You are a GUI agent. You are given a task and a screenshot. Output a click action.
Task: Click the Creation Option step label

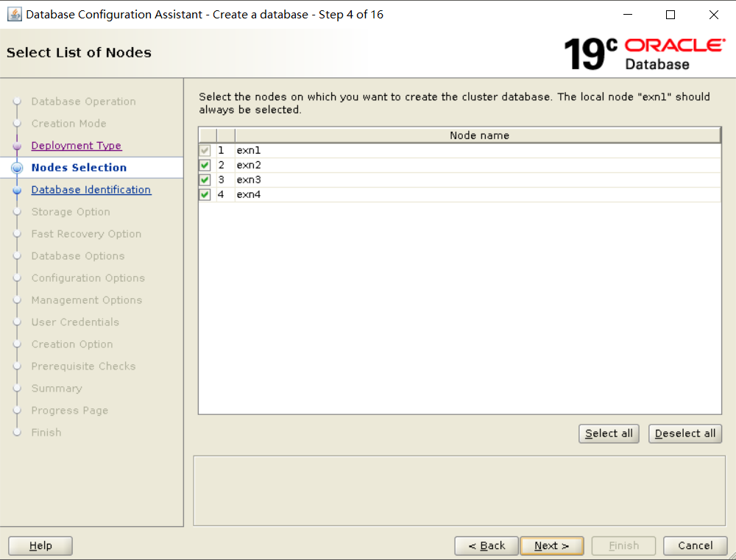pyautogui.click(x=72, y=344)
